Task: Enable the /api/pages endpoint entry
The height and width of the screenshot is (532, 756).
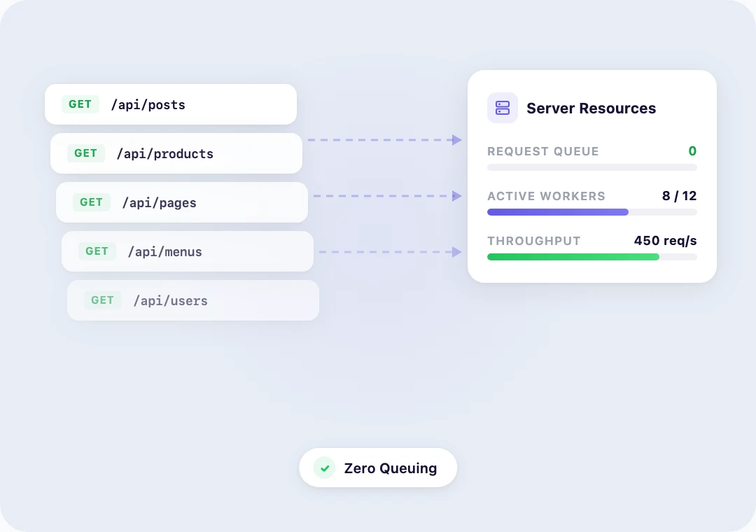Action: (181, 202)
